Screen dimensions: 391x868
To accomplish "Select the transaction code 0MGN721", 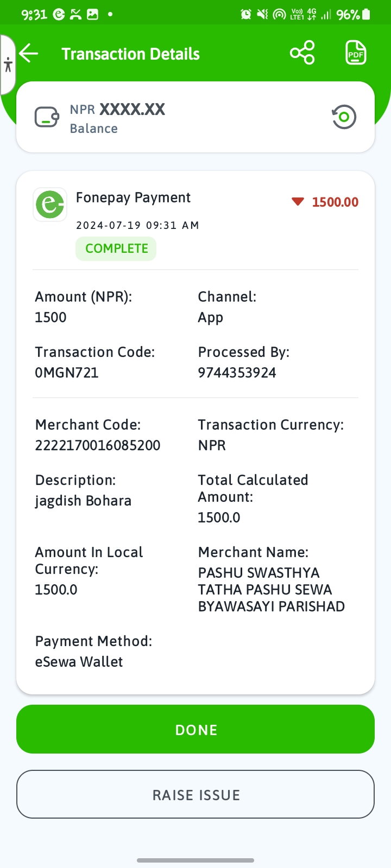I will pyautogui.click(x=67, y=373).
